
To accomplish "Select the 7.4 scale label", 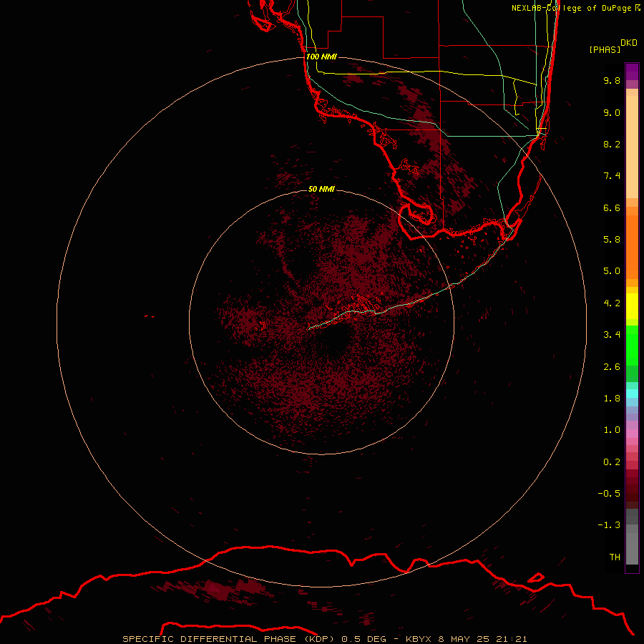I will (x=612, y=176).
